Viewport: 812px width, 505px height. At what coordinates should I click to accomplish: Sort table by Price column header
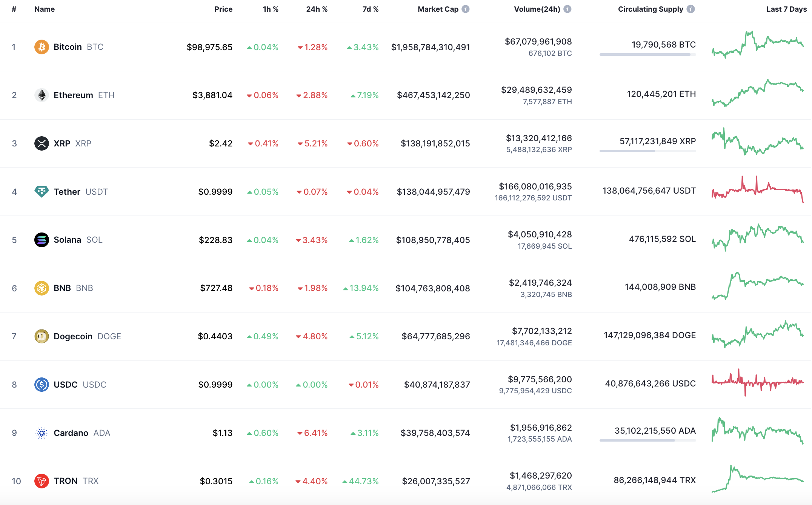click(x=223, y=9)
